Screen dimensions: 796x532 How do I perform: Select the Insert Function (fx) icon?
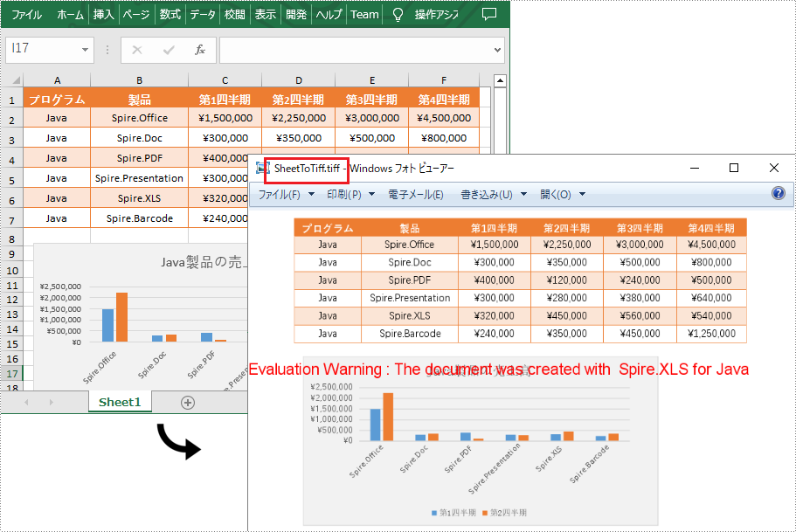click(200, 51)
